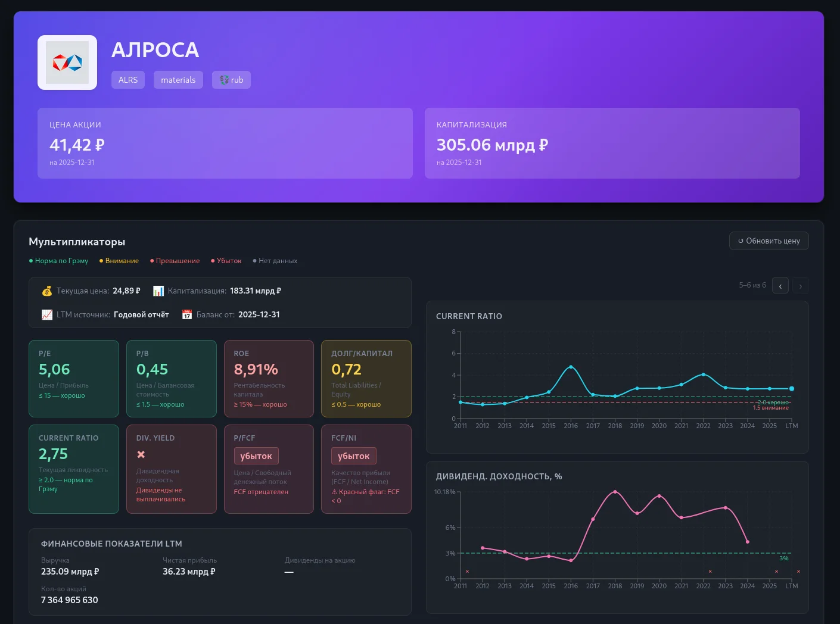
Task: Select the 2018 peak point on dividend yield chart
Action: 615,492
